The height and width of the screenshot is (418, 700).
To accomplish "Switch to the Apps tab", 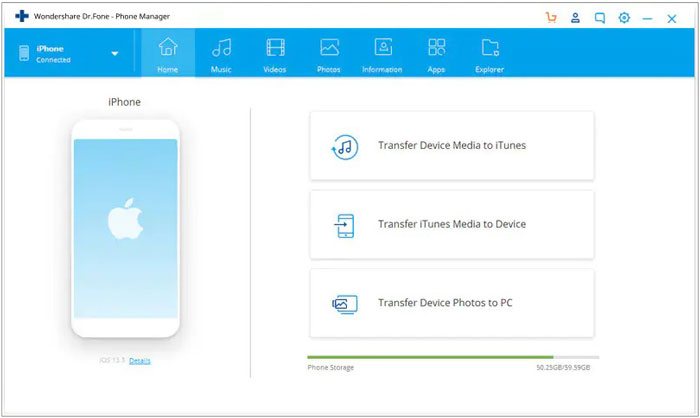I will (x=436, y=48).
